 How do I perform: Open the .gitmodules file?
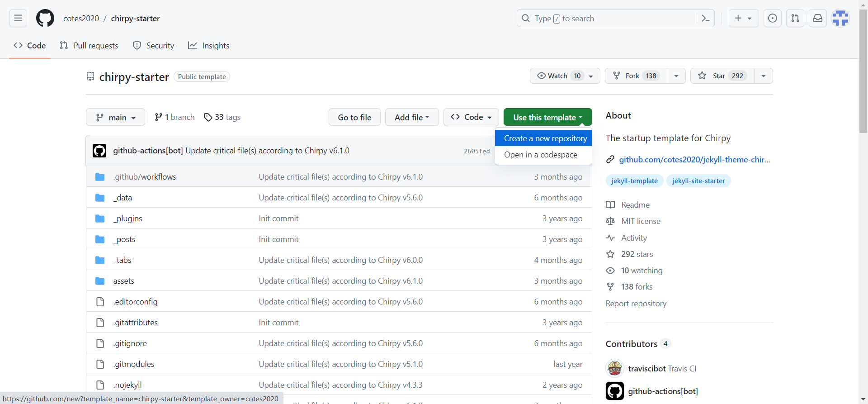[133, 364]
